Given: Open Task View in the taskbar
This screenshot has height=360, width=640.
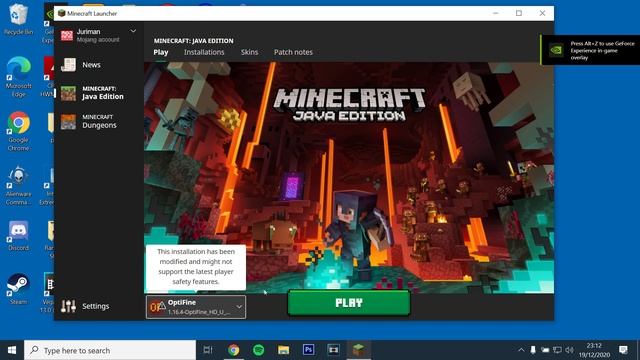Looking at the screenshot, I should tap(208, 350).
